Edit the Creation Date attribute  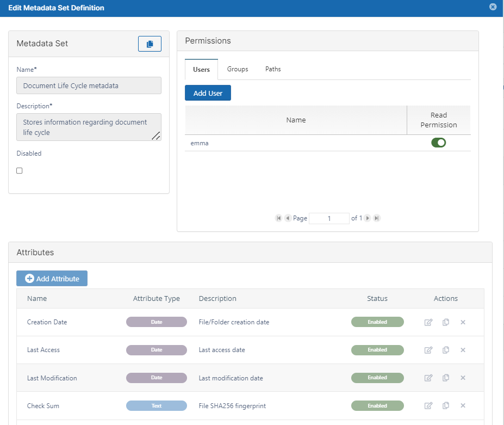[428, 322]
